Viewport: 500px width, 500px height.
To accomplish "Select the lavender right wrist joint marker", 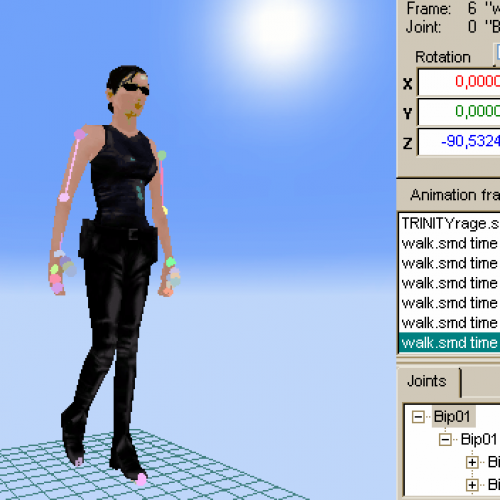I will pyautogui.click(x=59, y=254).
